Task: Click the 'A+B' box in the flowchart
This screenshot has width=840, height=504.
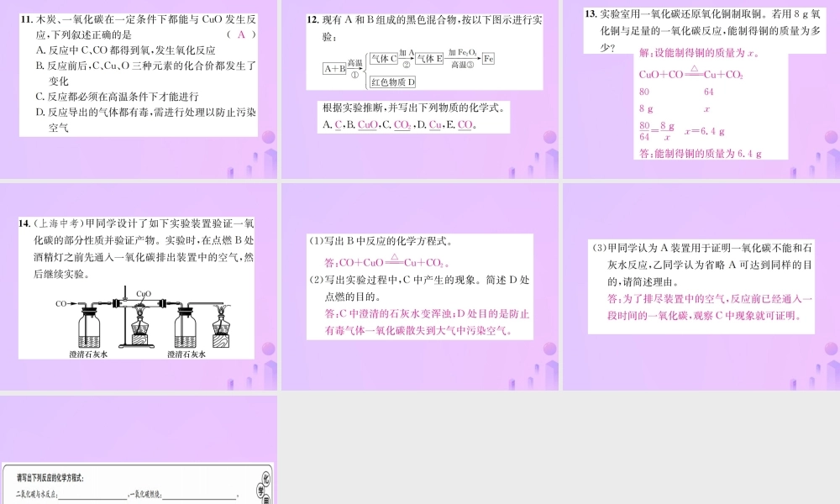Action: pos(334,69)
